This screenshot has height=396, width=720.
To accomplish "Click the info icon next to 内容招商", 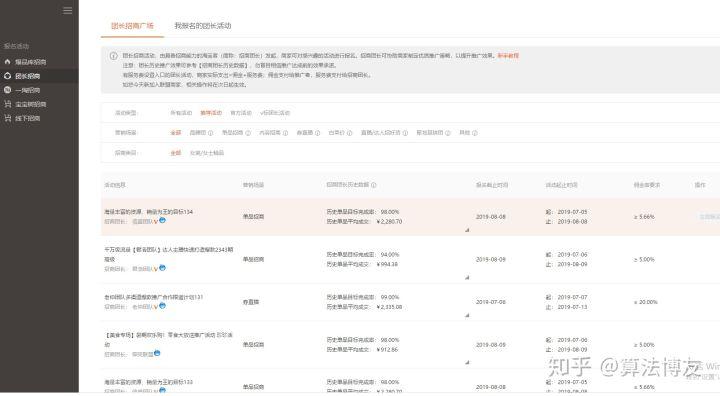I will pyautogui.click(x=285, y=133).
